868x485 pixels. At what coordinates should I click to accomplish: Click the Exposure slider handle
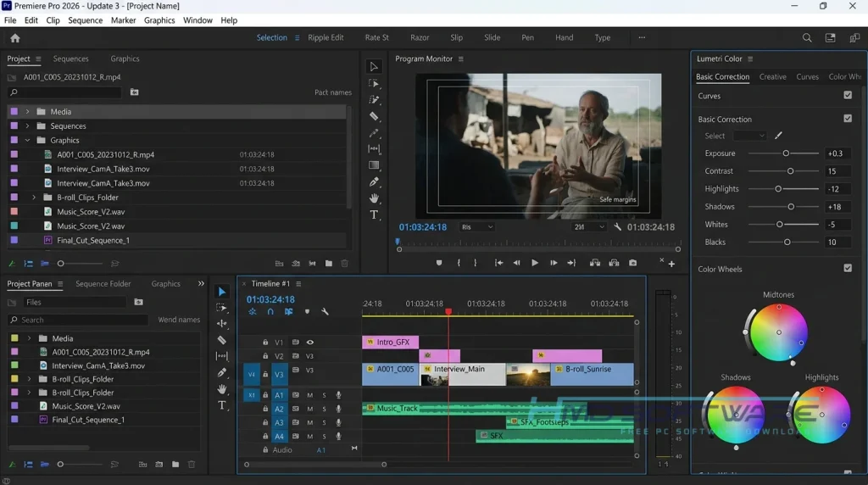(786, 153)
